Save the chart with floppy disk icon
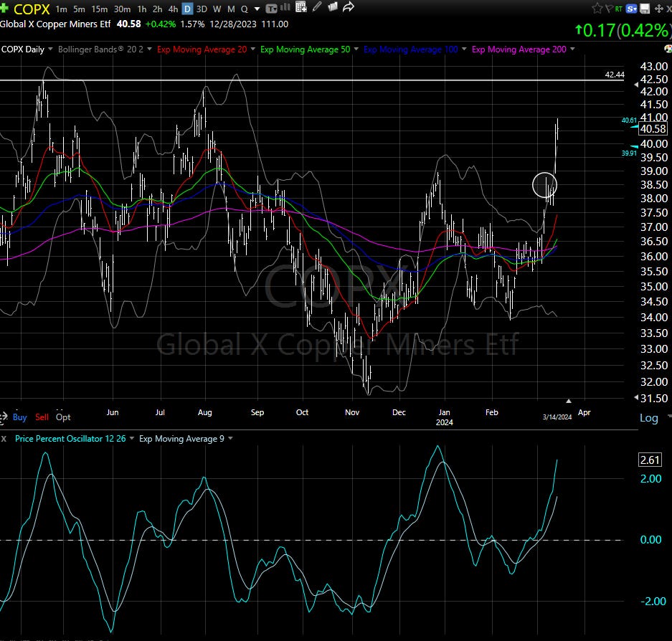The width and height of the screenshot is (672, 641). (x=644, y=9)
